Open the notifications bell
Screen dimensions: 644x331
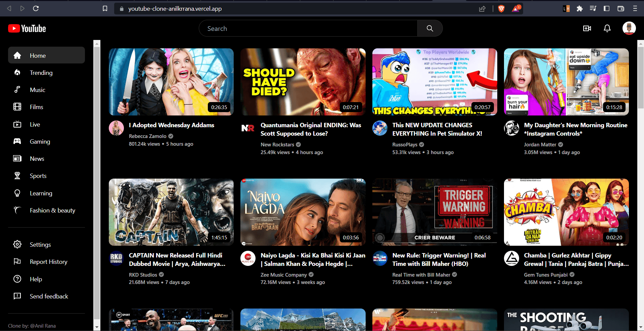607,29
